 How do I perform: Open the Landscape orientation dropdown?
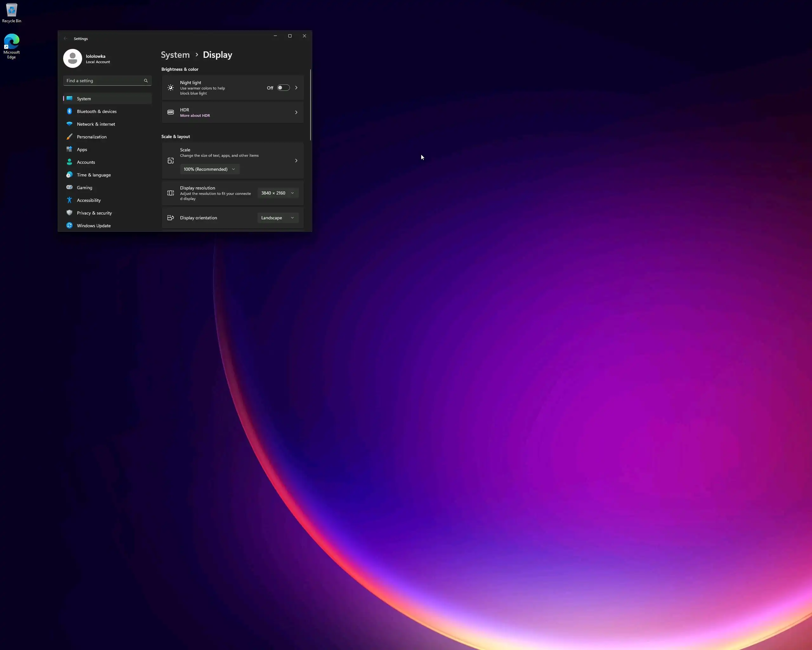[x=278, y=218]
